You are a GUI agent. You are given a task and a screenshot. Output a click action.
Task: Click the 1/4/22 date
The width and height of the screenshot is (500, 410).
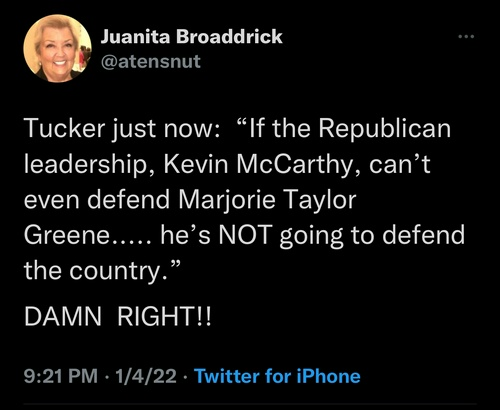[x=146, y=376]
